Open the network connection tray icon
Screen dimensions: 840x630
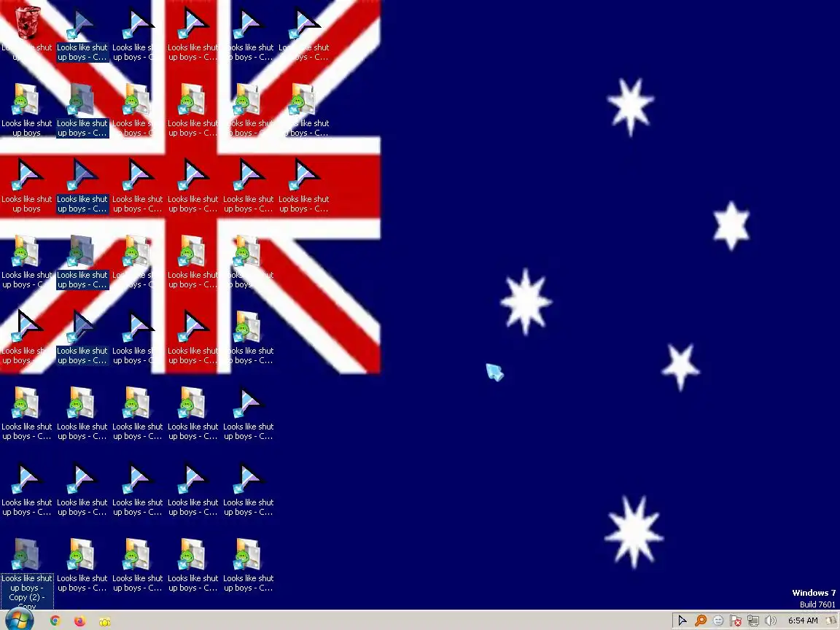pos(753,621)
